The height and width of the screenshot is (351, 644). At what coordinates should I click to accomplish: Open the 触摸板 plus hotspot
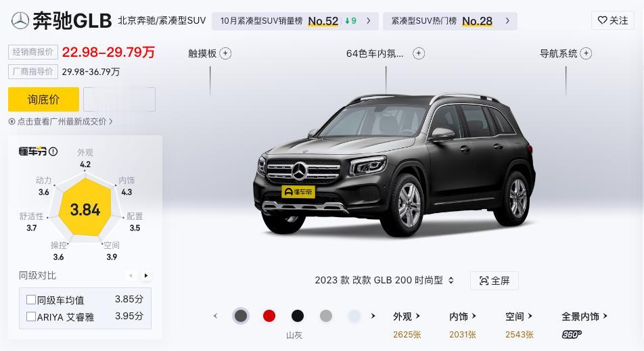click(225, 53)
